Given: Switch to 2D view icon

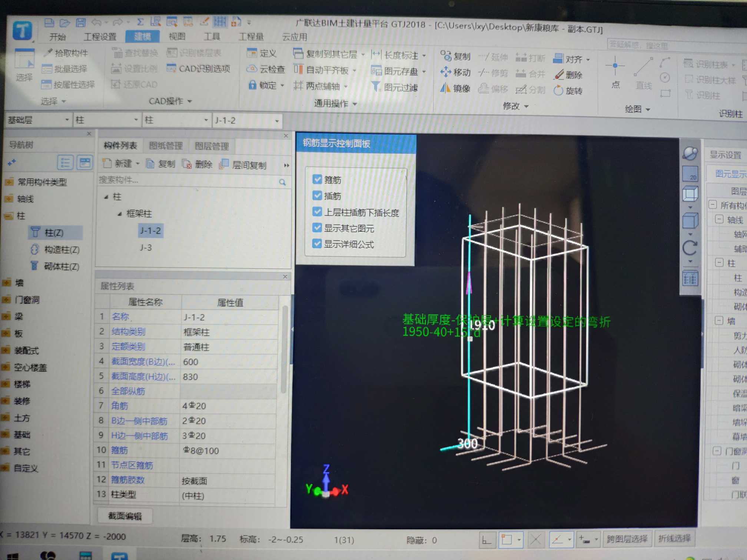Looking at the screenshot, I should point(690,174).
